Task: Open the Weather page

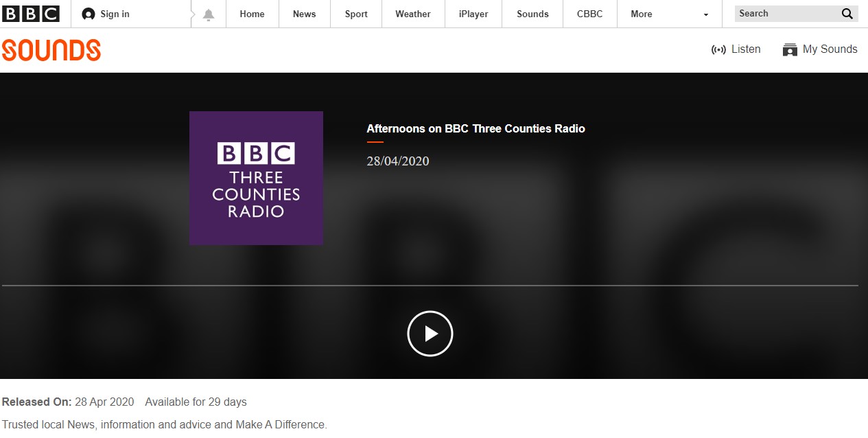Action: [x=412, y=14]
